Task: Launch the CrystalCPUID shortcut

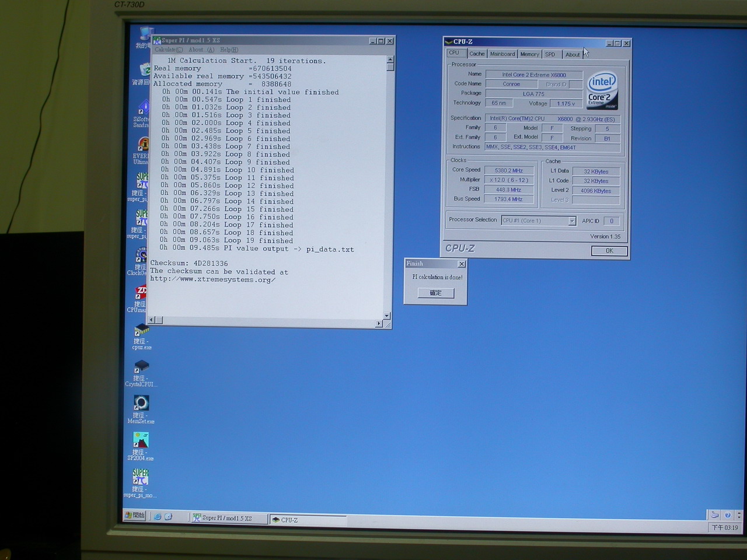Action: coord(141,373)
